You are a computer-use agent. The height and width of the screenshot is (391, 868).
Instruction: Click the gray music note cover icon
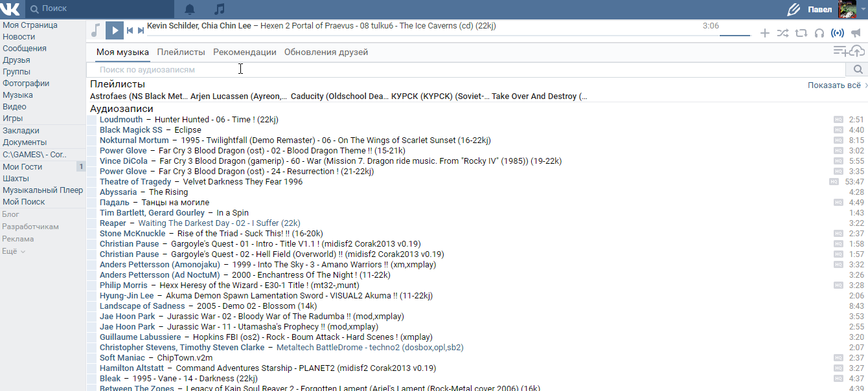(95, 30)
